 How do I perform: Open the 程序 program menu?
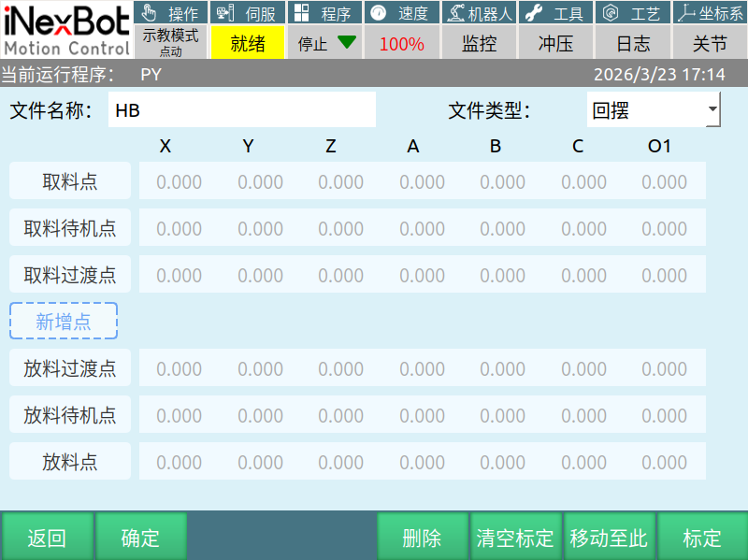pos(324,12)
